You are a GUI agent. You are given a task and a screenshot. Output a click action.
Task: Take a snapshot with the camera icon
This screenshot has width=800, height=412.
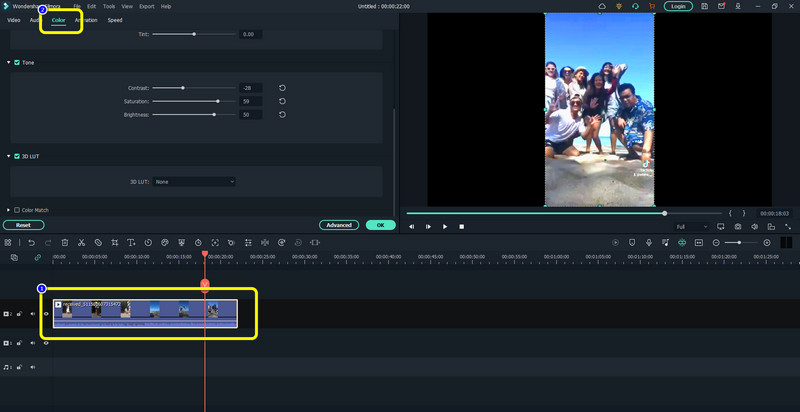(x=737, y=227)
